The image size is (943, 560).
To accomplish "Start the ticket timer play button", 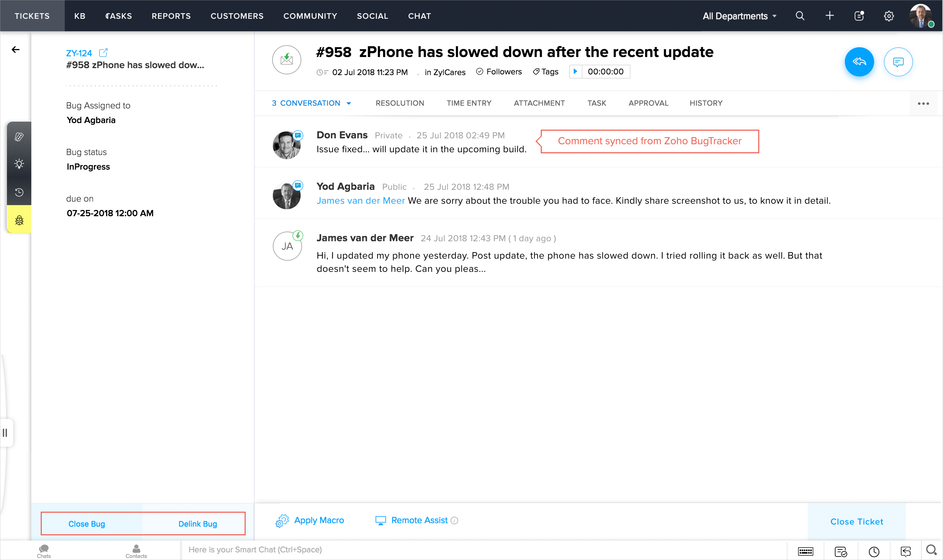I will point(575,71).
